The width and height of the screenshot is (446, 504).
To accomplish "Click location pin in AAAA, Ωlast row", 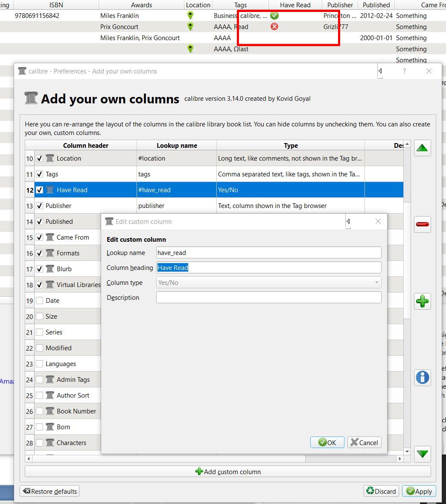I will coord(190,49).
